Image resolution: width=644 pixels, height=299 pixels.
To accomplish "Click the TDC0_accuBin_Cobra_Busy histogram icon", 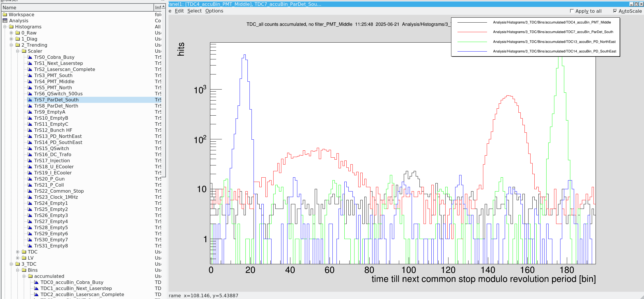I will point(36,282).
